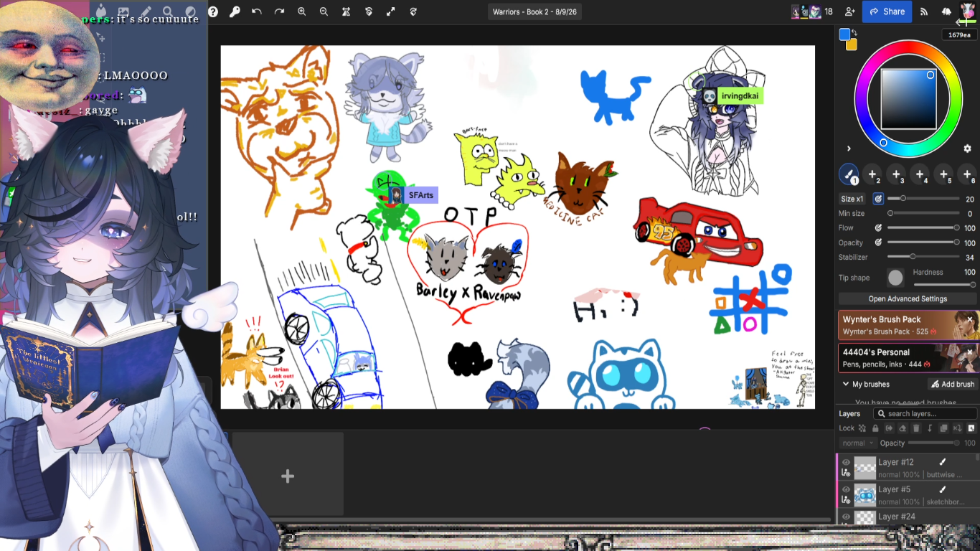Hide Layer #24 with eye icon

(x=846, y=517)
